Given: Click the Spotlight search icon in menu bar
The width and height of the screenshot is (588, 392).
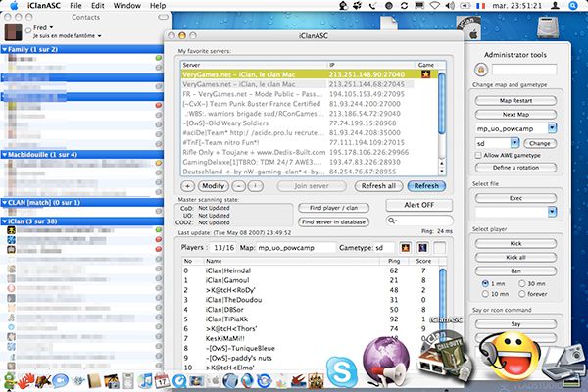Looking at the screenshot, I should coord(573,6).
